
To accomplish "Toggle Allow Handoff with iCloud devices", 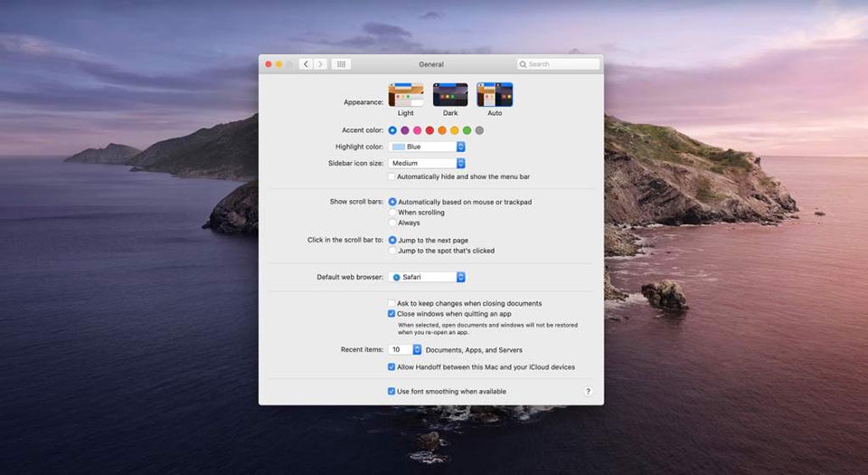I will [x=392, y=367].
